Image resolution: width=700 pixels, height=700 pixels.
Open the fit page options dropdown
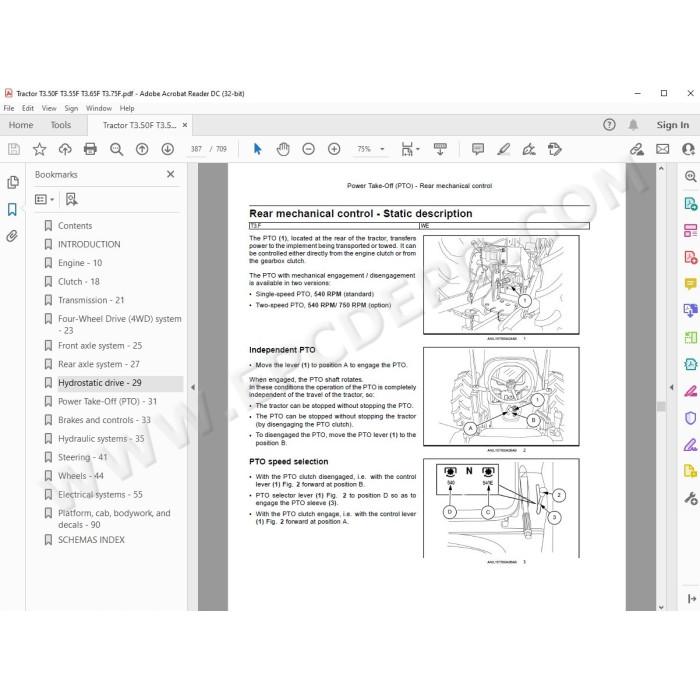[x=411, y=149]
